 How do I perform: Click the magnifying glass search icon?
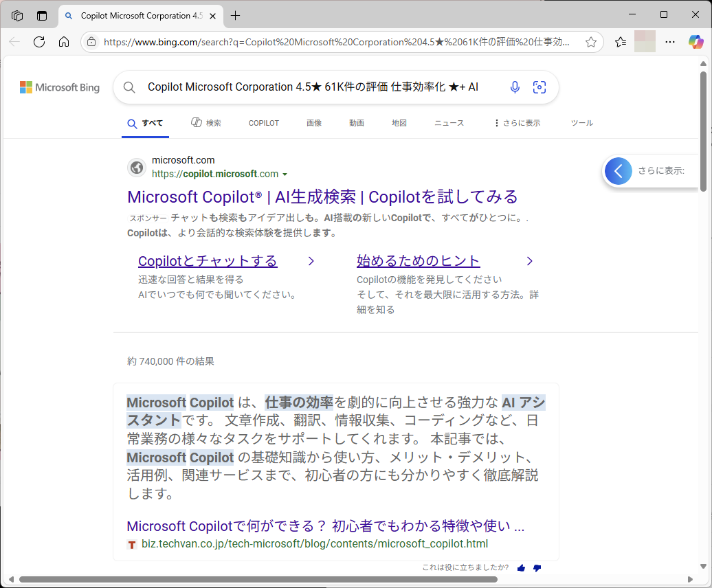point(129,87)
